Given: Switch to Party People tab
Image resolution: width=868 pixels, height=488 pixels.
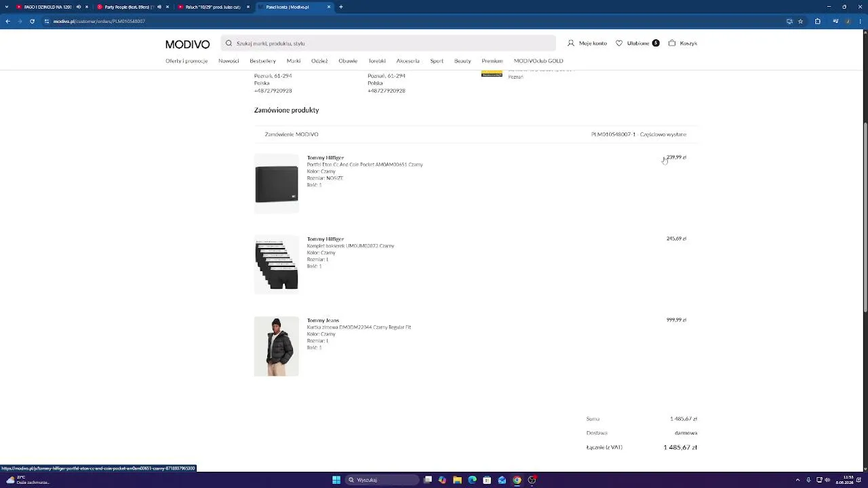Looking at the screenshot, I should click(x=133, y=7).
